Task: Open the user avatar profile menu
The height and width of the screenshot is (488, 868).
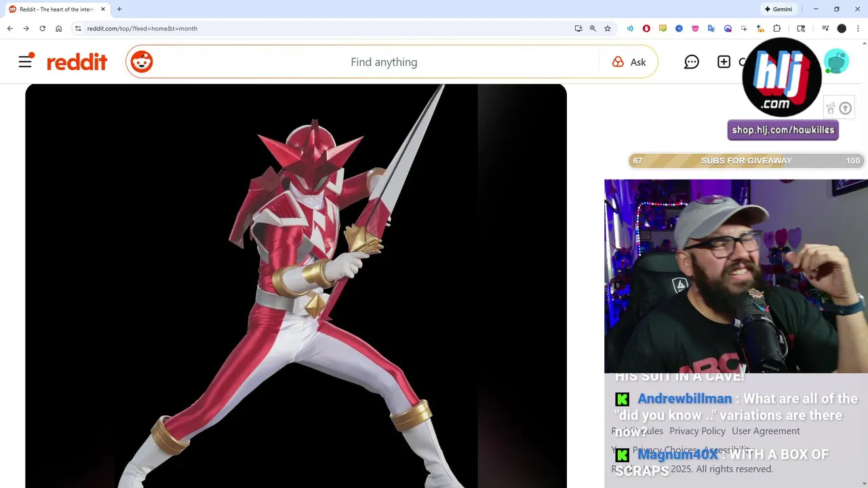Action: tap(836, 62)
